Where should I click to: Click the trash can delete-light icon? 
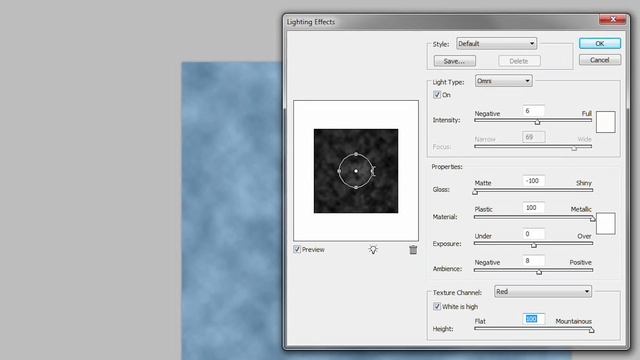click(413, 250)
